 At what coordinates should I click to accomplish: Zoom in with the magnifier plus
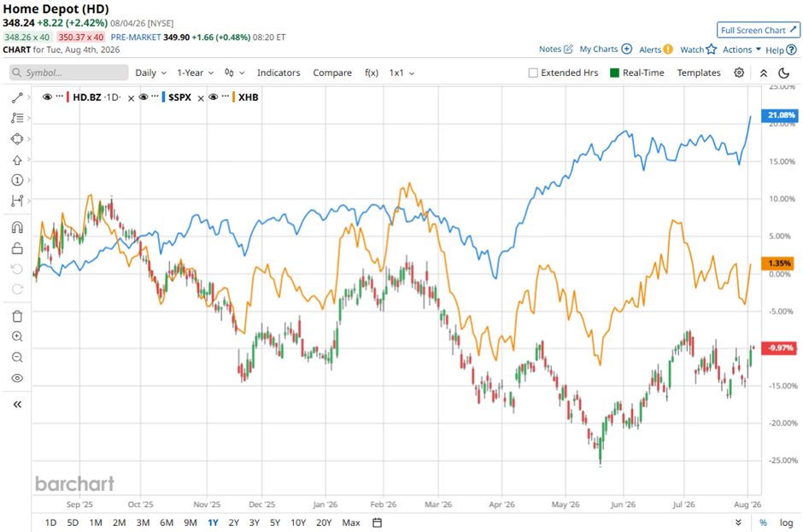pyautogui.click(x=17, y=336)
